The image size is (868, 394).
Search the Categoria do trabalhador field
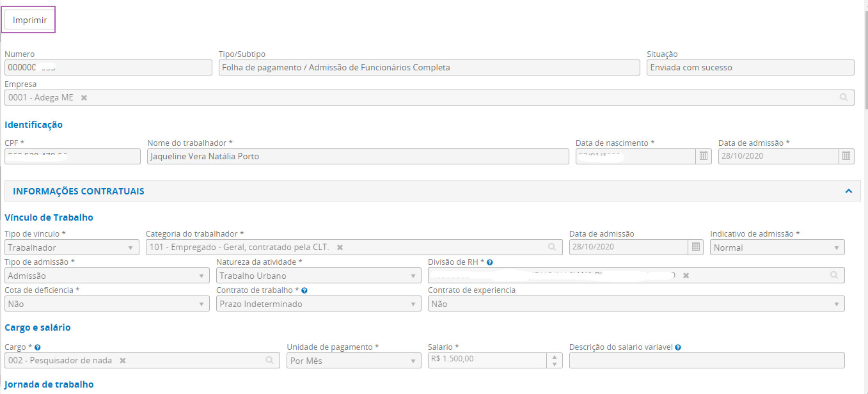click(x=551, y=248)
